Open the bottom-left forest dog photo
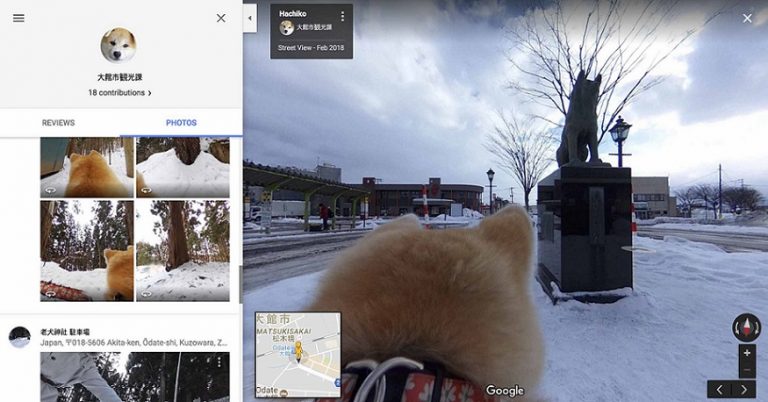 pyautogui.click(x=86, y=250)
